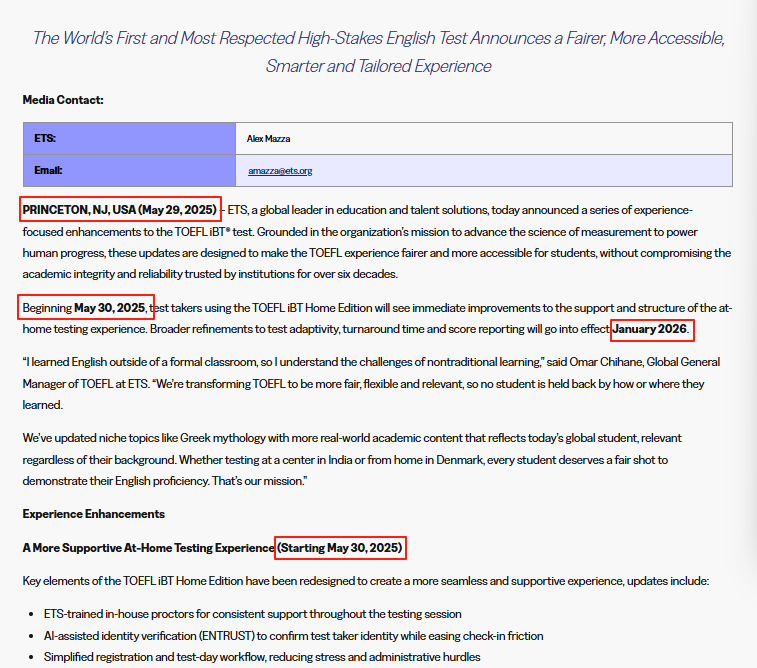Click the italic headline 'The World's First and Most Respected'
The height and width of the screenshot is (668, 757).
[x=378, y=38]
